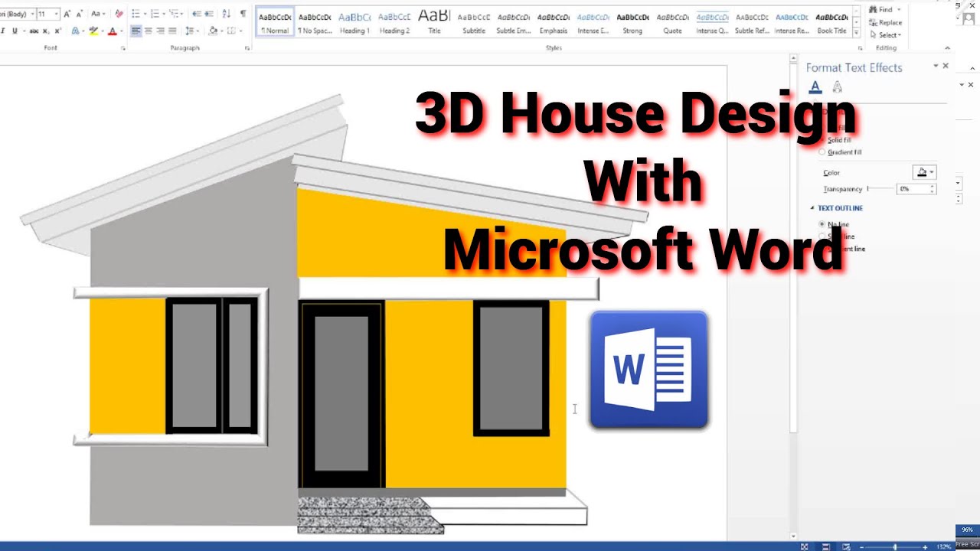Apply Heading 1 style
980x551 pixels.
coord(354,22)
